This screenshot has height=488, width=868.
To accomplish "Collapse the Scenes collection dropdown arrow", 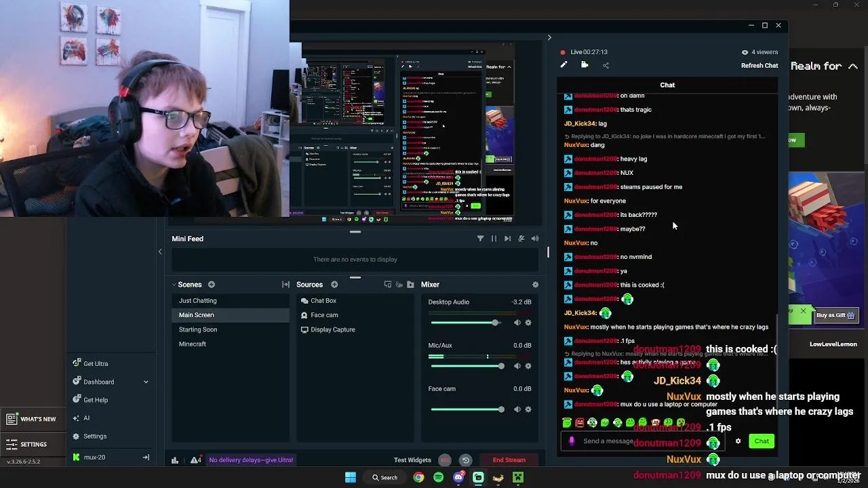I will [x=174, y=285].
